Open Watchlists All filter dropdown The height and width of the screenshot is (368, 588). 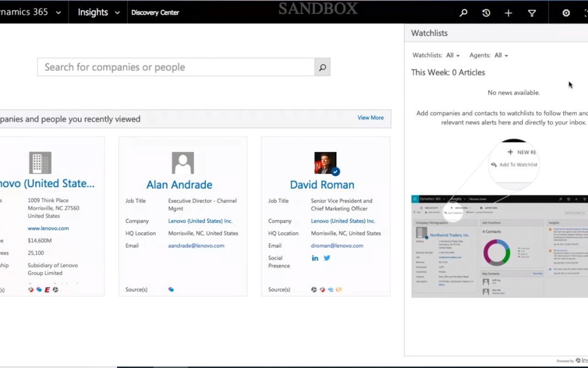[452, 55]
